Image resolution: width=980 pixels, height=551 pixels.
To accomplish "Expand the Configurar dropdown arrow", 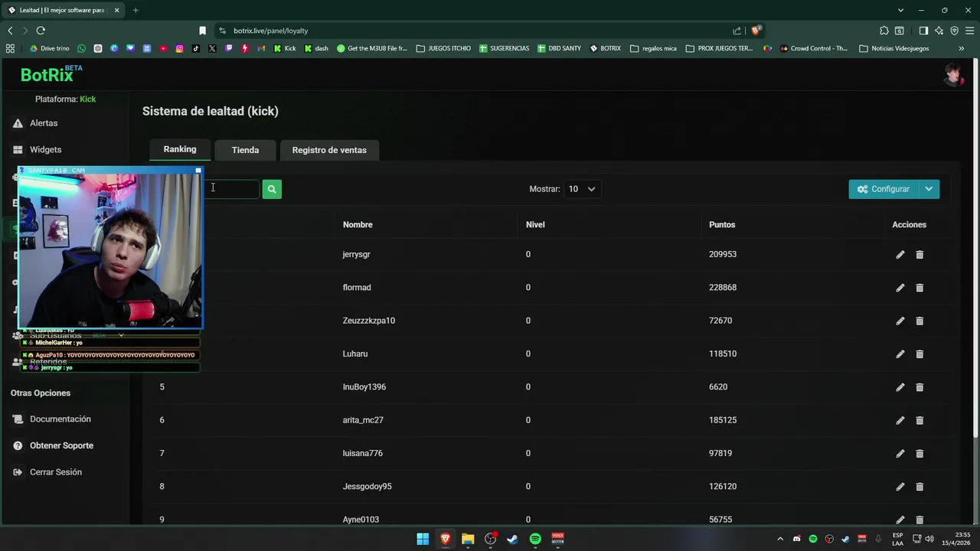I will point(929,189).
